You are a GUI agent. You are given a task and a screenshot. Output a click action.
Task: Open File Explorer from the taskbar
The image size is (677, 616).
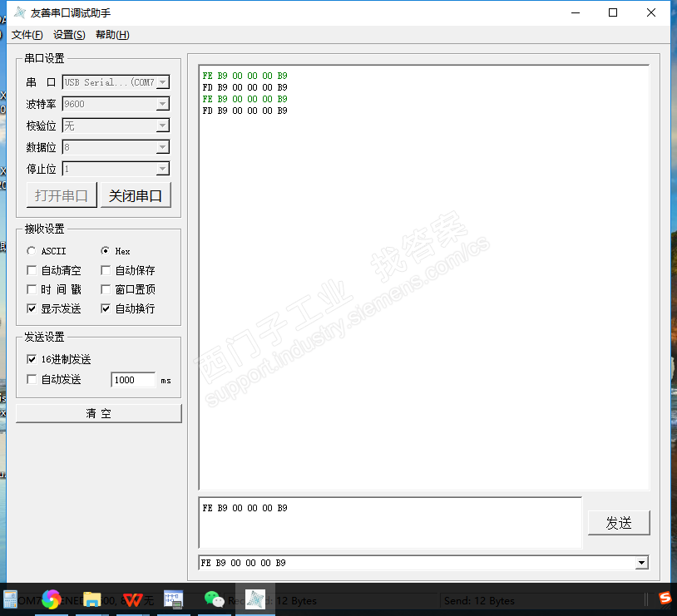coord(92,599)
